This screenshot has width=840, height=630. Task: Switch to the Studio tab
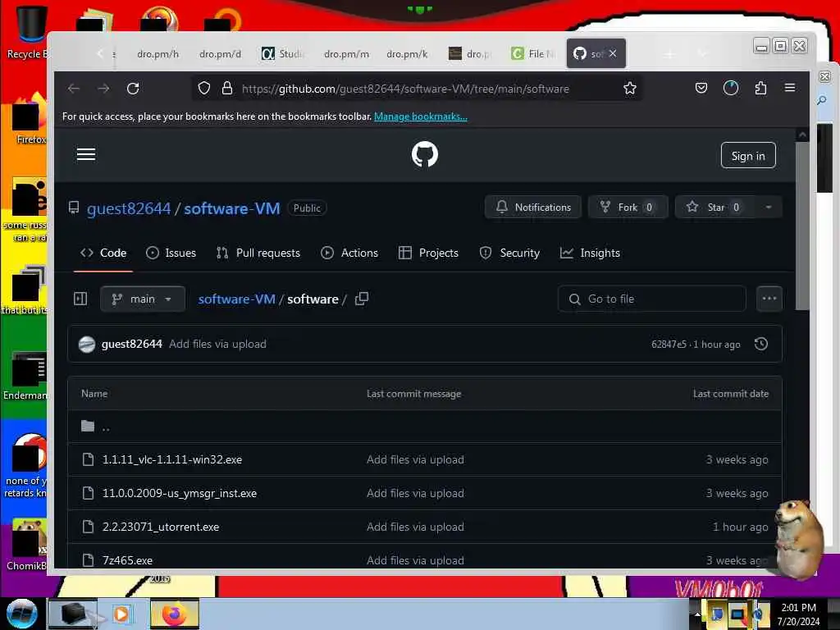click(x=283, y=53)
